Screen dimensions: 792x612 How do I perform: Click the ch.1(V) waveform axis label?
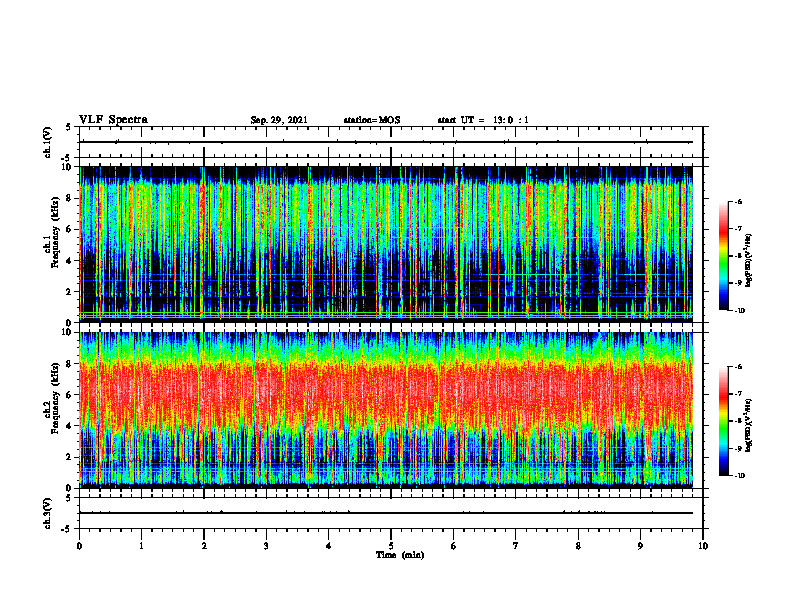[x=48, y=142]
